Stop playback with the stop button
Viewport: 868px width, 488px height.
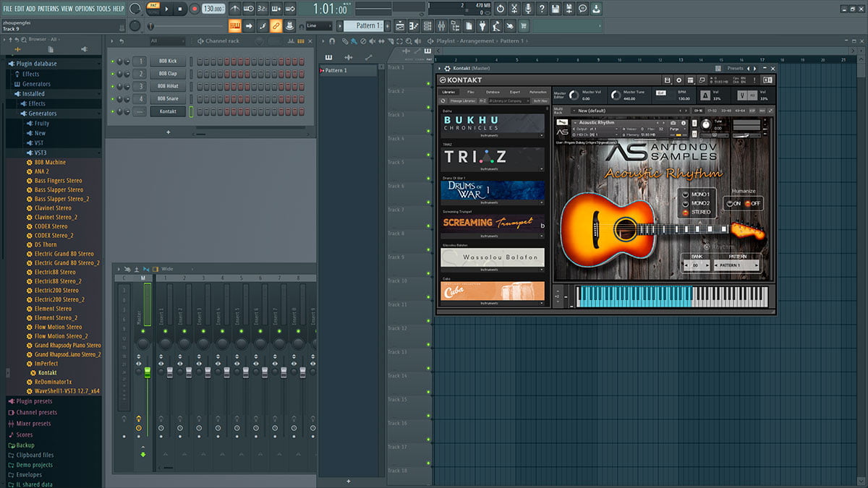tap(180, 9)
